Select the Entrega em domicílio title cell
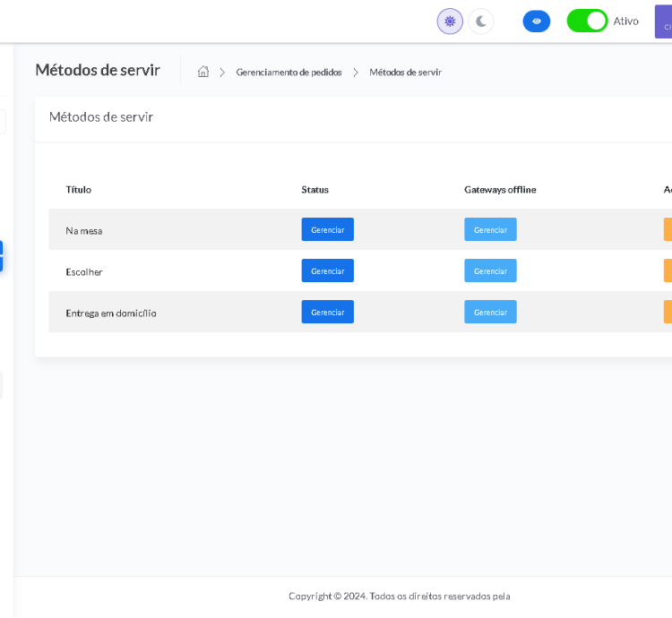The image size is (672, 618). (x=111, y=313)
